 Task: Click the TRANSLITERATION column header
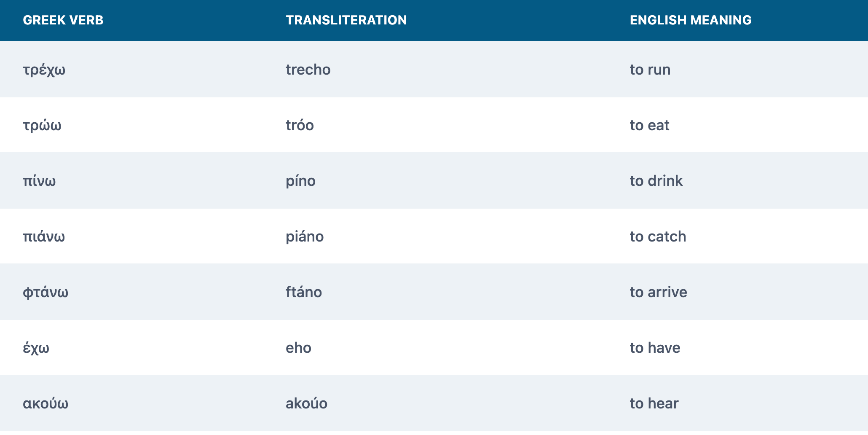point(346,20)
